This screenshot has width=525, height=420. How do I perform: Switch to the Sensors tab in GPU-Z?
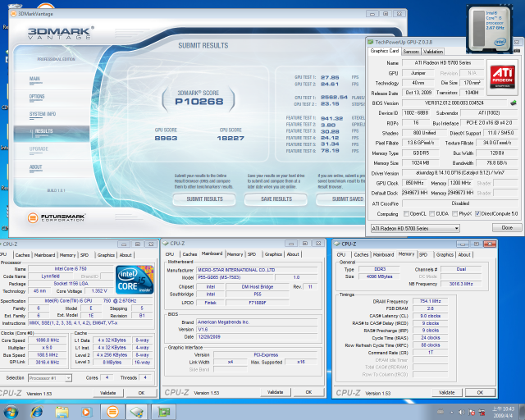[x=411, y=52]
